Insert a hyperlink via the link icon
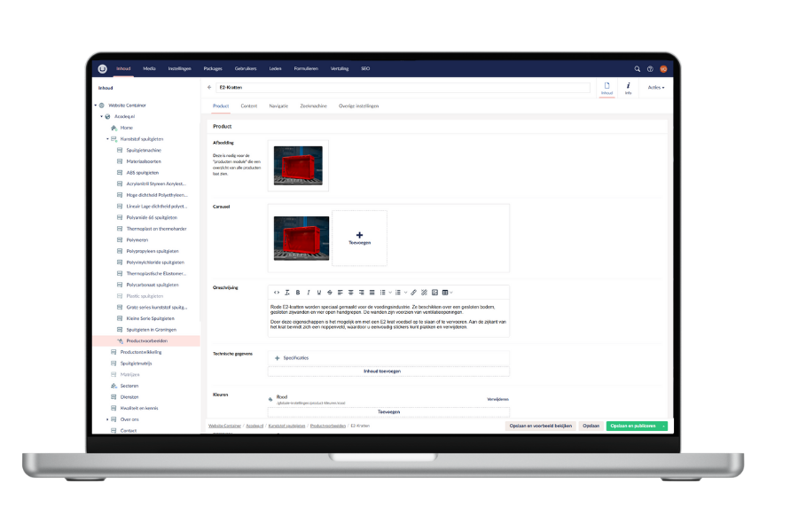The height and width of the screenshot is (532, 798). [x=413, y=293]
